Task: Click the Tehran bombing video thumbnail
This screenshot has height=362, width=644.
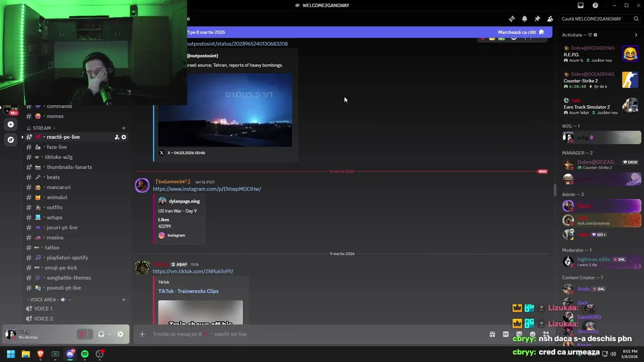Action: 225,110
